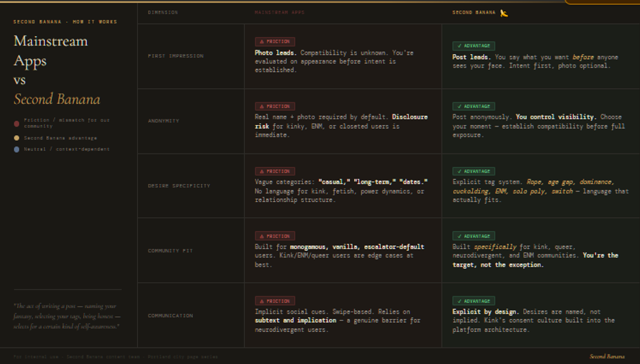Click the Advantage badge in Anonymity row
Viewport: 640px width, 364px height.
coord(474,107)
